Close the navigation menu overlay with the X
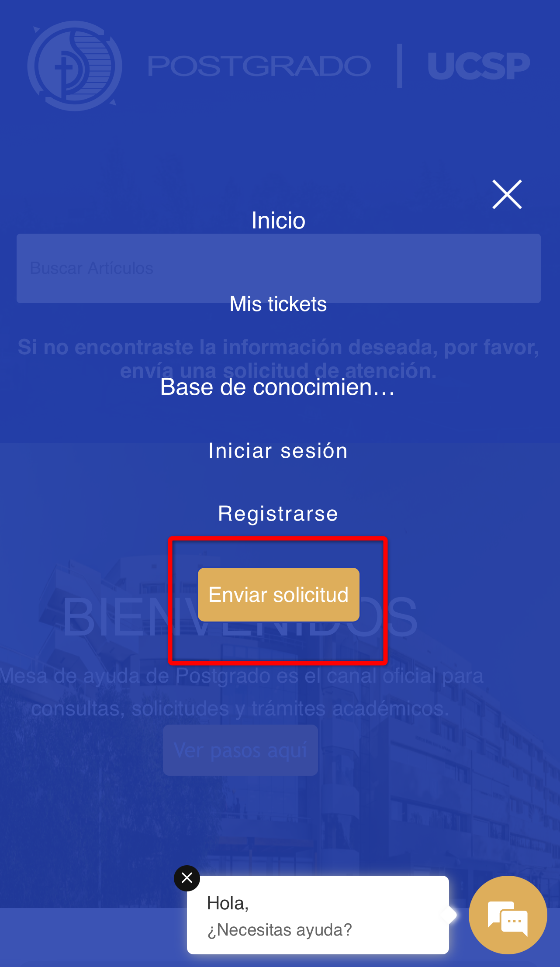Screen dimensions: 560x967 (x=507, y=194)
